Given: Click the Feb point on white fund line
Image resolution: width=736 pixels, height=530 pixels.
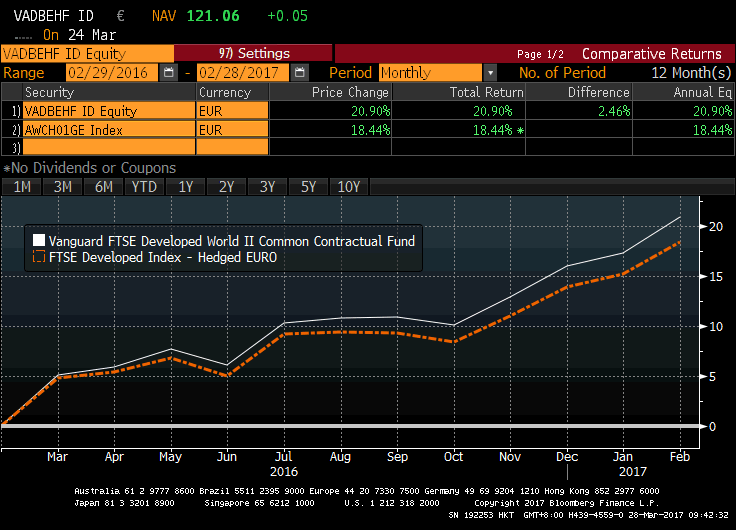Looking at the screenshot, I should point(680,217).
